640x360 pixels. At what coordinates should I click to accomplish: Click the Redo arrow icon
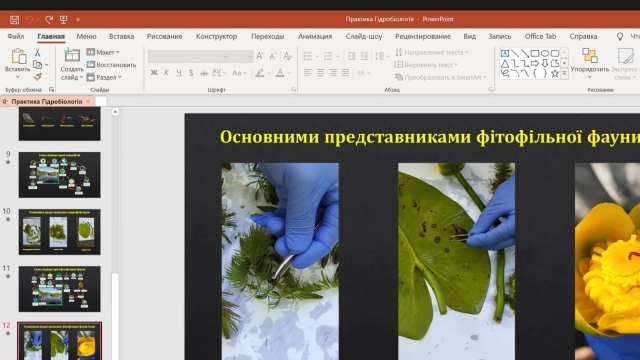pos(49,19)
